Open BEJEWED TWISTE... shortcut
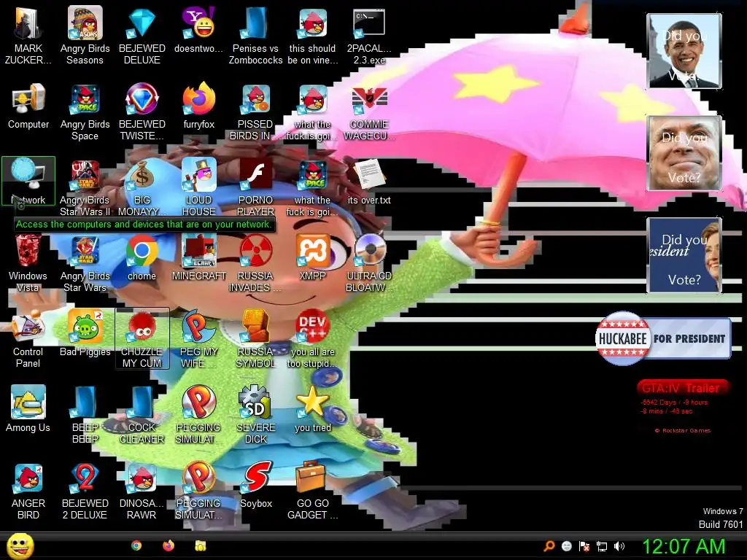 pos(142,112)
